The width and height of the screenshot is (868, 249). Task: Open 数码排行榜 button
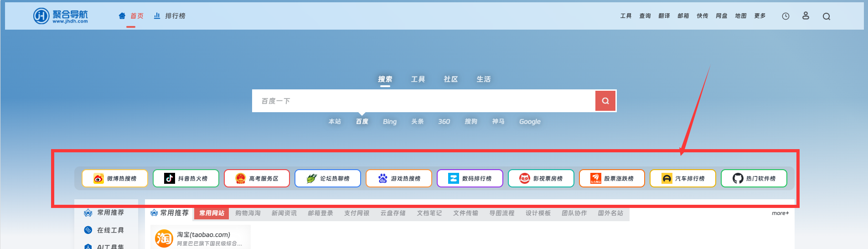(x=470, y=178)
